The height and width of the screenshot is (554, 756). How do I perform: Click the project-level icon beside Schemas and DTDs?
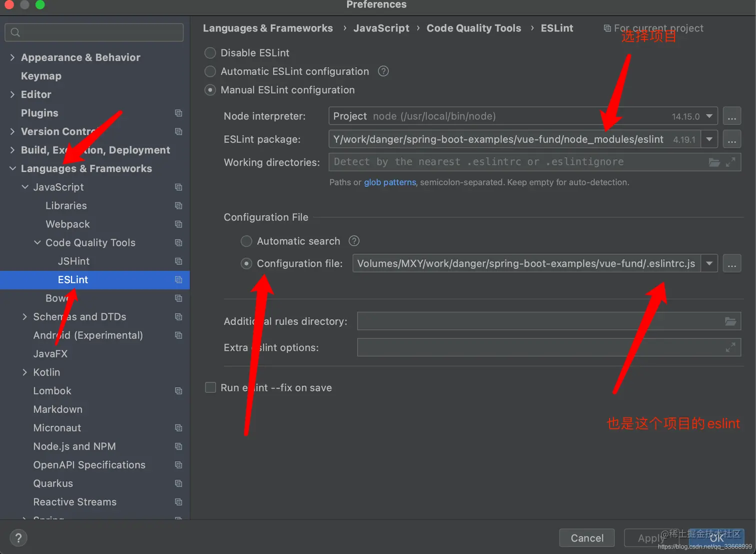(x=178, y=316)
